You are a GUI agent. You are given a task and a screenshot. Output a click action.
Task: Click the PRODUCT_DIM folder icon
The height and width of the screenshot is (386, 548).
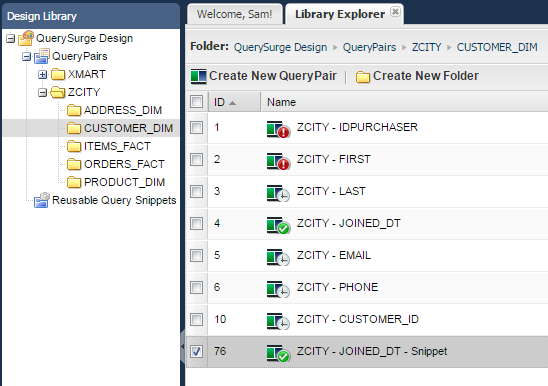click(74, 182)
